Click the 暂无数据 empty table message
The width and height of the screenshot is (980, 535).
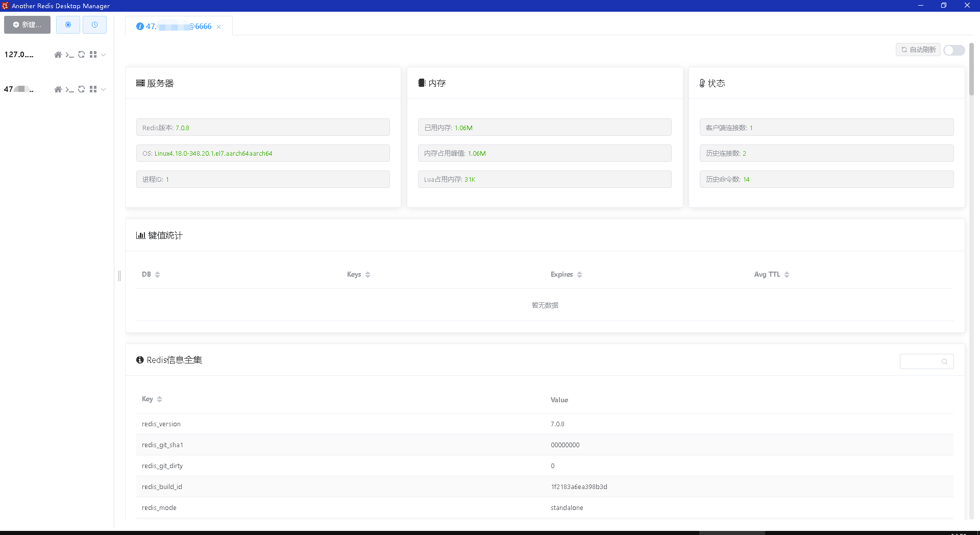pyautogui.click(x=545, y=305)
